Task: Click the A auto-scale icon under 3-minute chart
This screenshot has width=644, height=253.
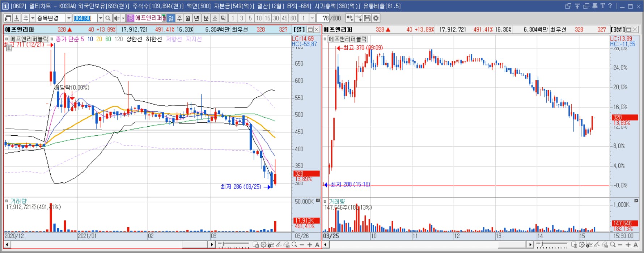Action: point(636,245)
